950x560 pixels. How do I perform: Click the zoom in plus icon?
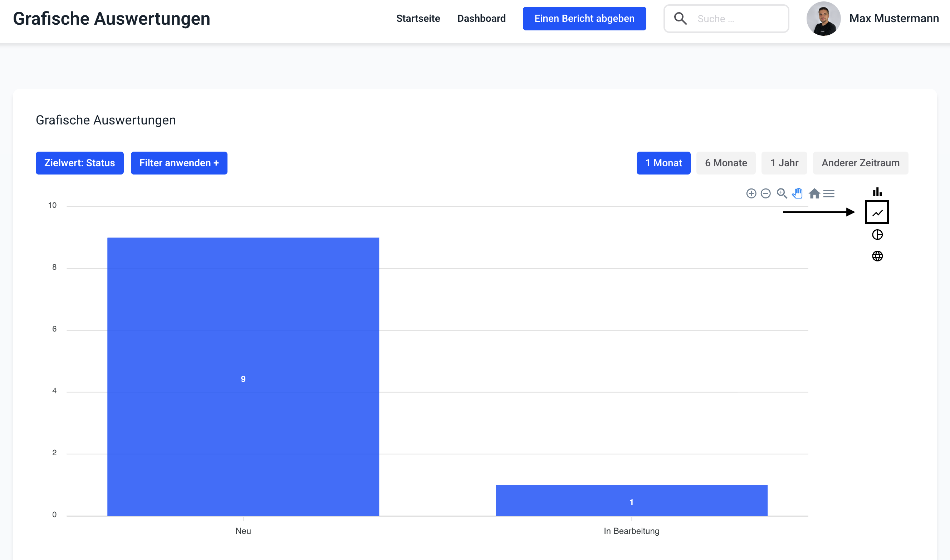[751, 193]
